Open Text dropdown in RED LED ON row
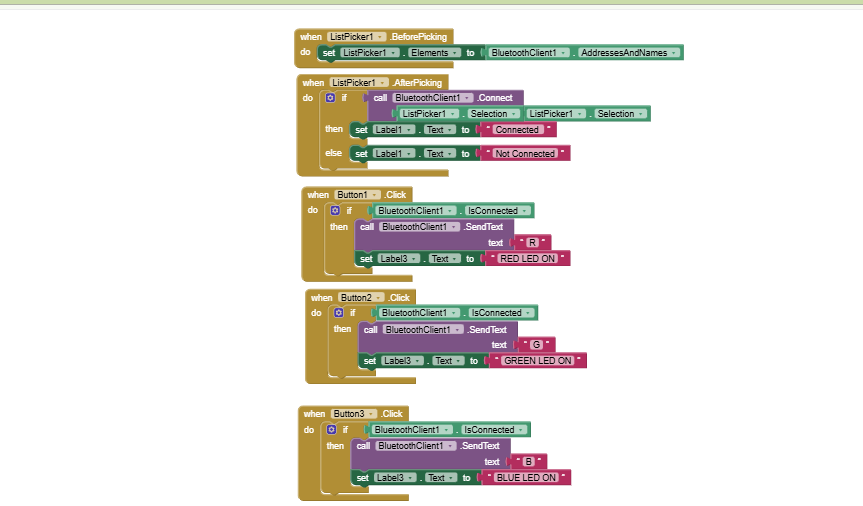The height and width of the screenshot is (506, 863). (444, 259)
